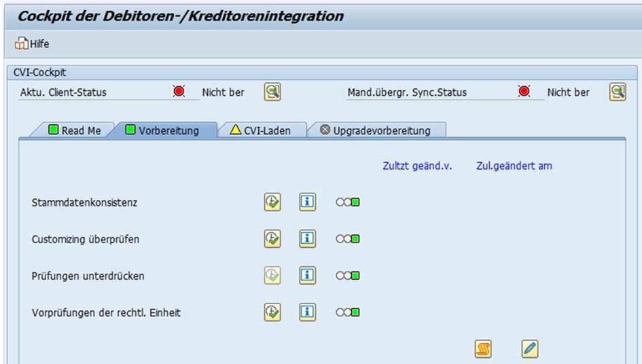Click the red Aktu. Client-Status indicator
Screen dimensions: 642x364
[x=179, y=91]
